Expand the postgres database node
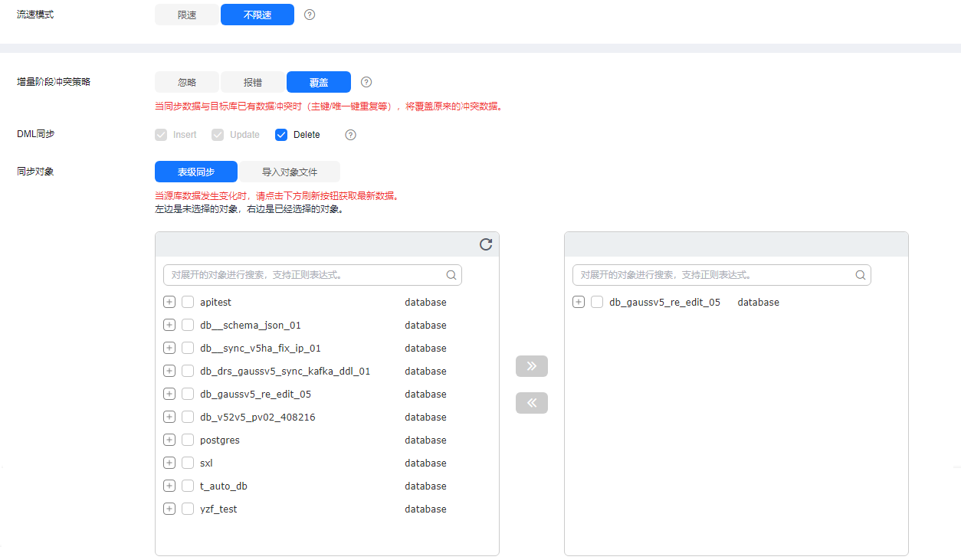The width and height of the screenshot is (961, 560). coord(169,440)
